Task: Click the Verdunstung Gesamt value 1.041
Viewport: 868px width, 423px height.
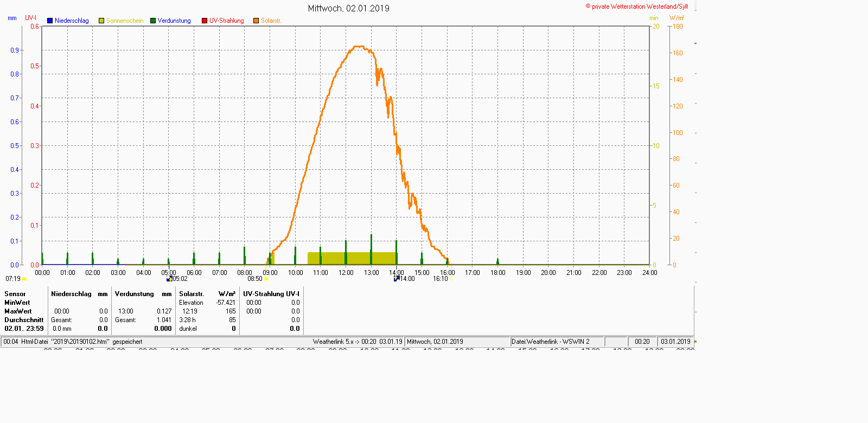Action: tap(164, 320)
